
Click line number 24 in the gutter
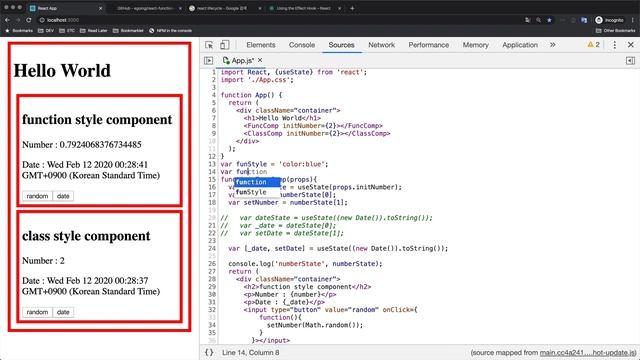(212, 248)
